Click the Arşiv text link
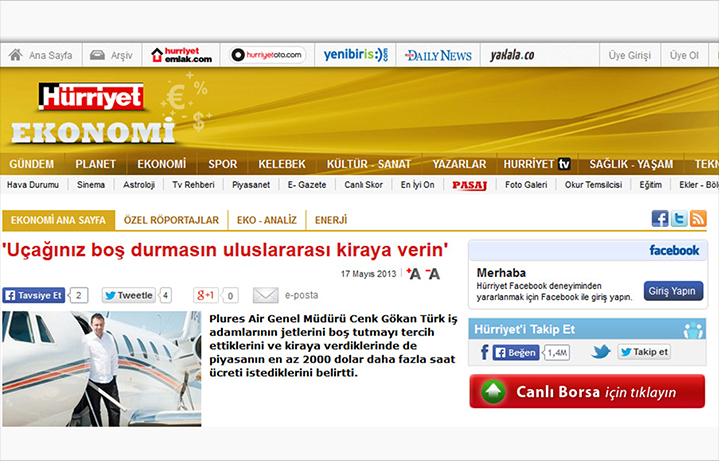 click(x=122, y=56)
